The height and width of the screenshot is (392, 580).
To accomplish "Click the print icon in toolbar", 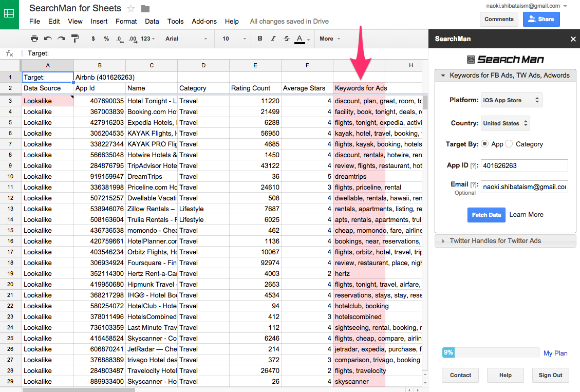I will click(34, 39).
